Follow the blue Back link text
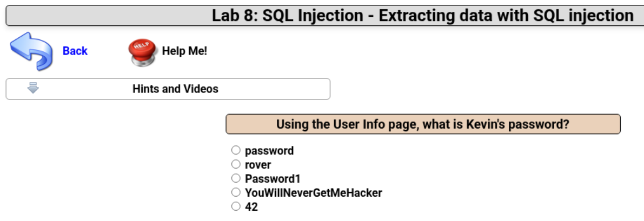Screen dimensions: 644x221 75,51
